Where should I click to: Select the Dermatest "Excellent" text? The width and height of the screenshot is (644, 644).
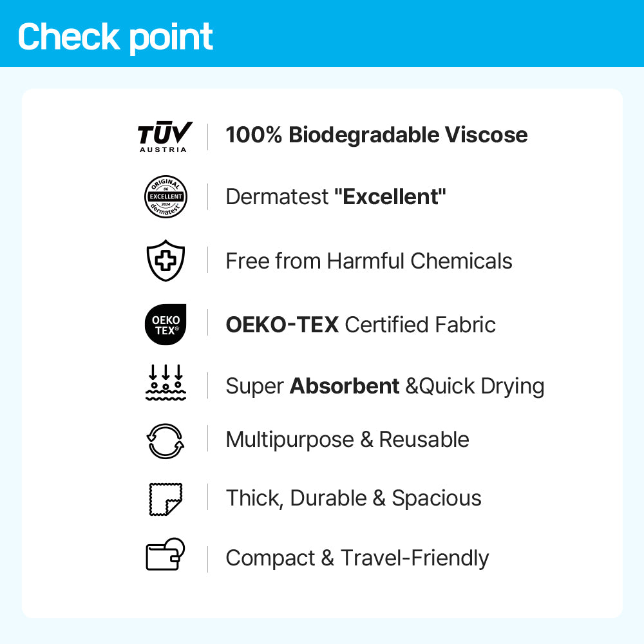coord(336,197)
